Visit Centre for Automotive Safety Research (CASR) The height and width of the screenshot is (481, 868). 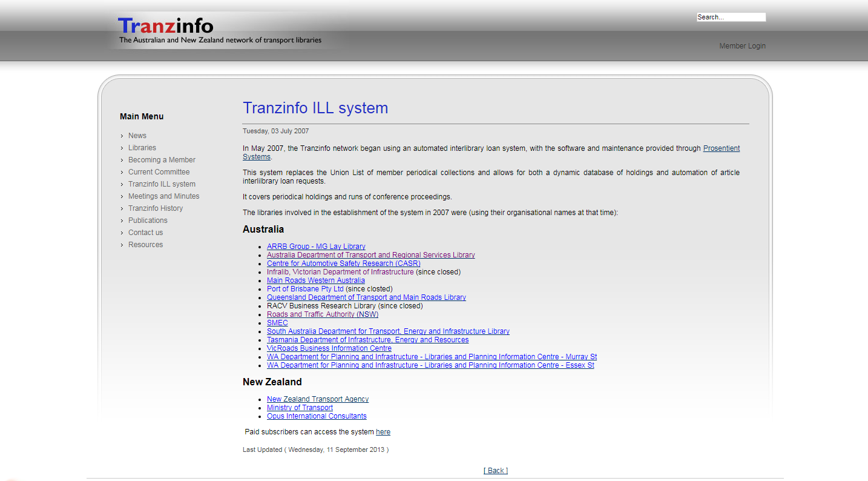(x=344, y=264)
